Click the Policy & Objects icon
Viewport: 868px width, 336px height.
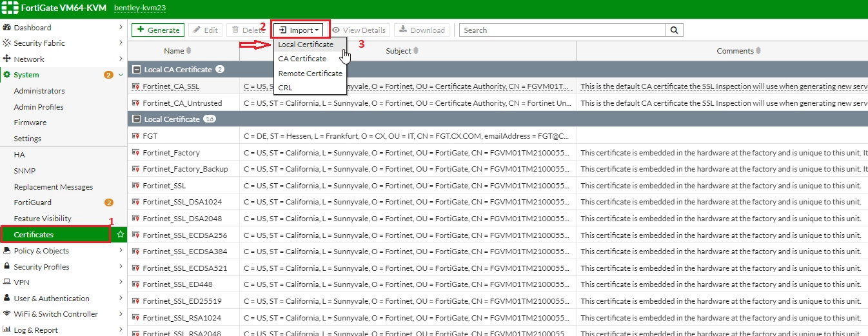tap(7, 251)
